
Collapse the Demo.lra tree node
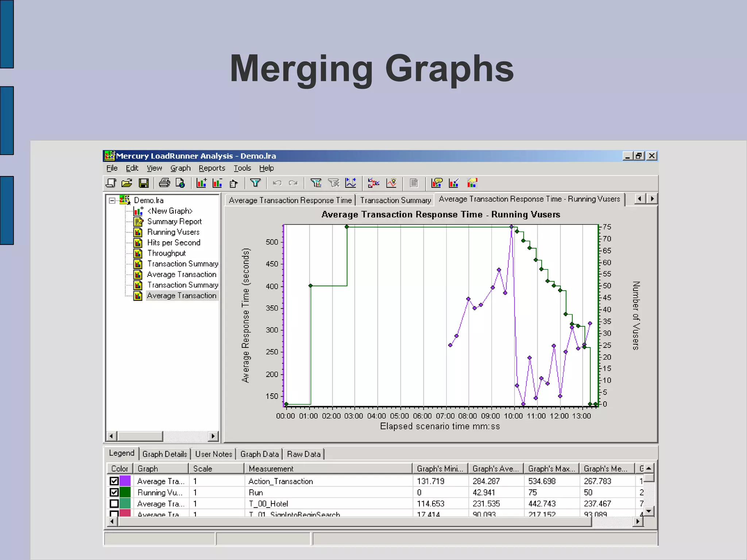pos(112,200)
